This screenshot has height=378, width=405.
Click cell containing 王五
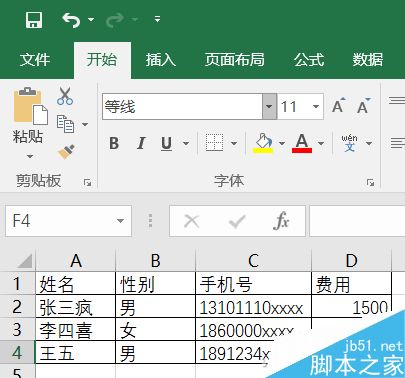[75, 352]
